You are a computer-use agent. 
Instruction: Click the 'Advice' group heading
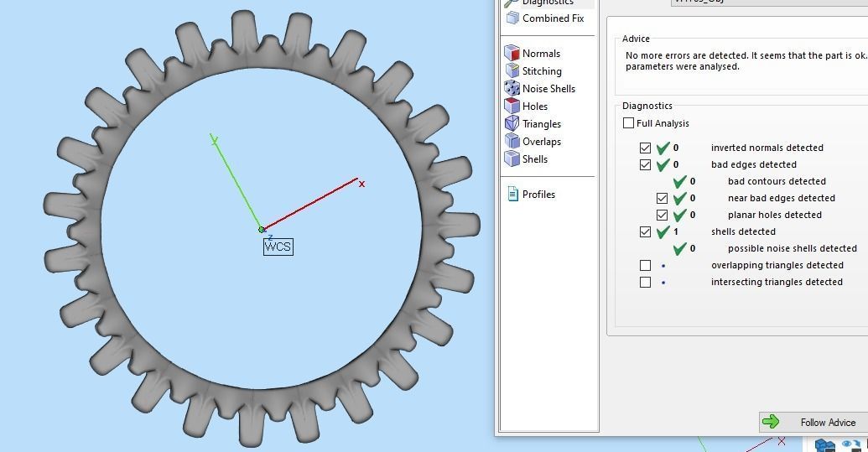(x=636, y=39)
